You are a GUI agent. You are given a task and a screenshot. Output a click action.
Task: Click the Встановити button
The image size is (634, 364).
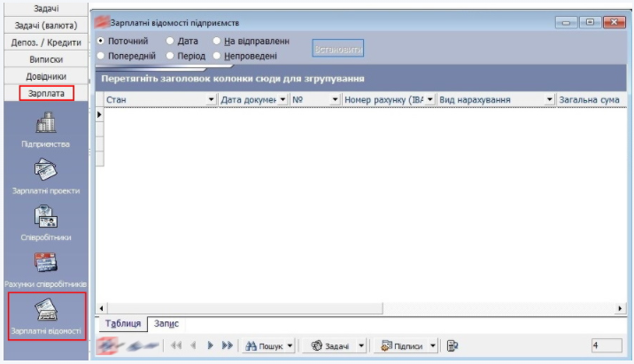[x=338, y=49]
